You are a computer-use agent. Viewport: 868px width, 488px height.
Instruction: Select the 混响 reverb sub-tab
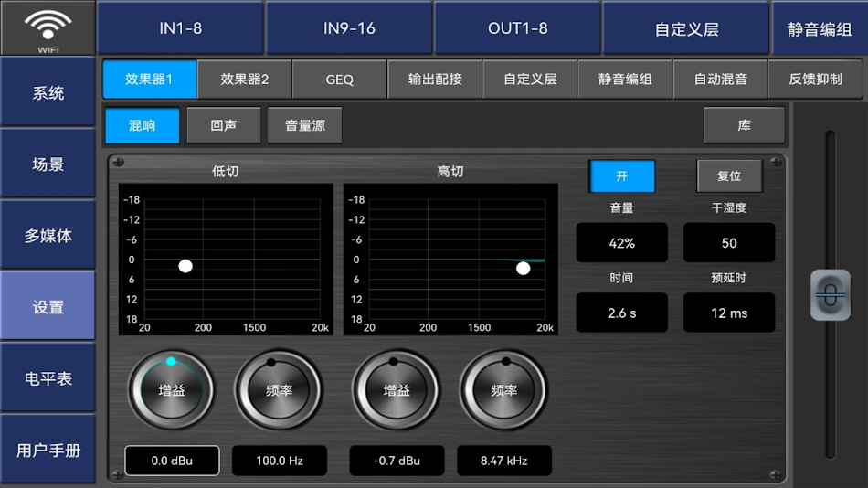143,125
